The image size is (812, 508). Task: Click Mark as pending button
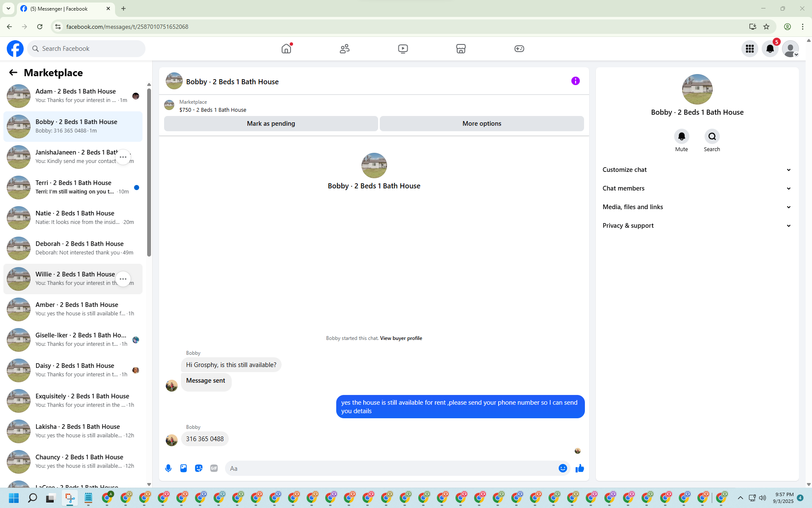(x=271, y=124)
